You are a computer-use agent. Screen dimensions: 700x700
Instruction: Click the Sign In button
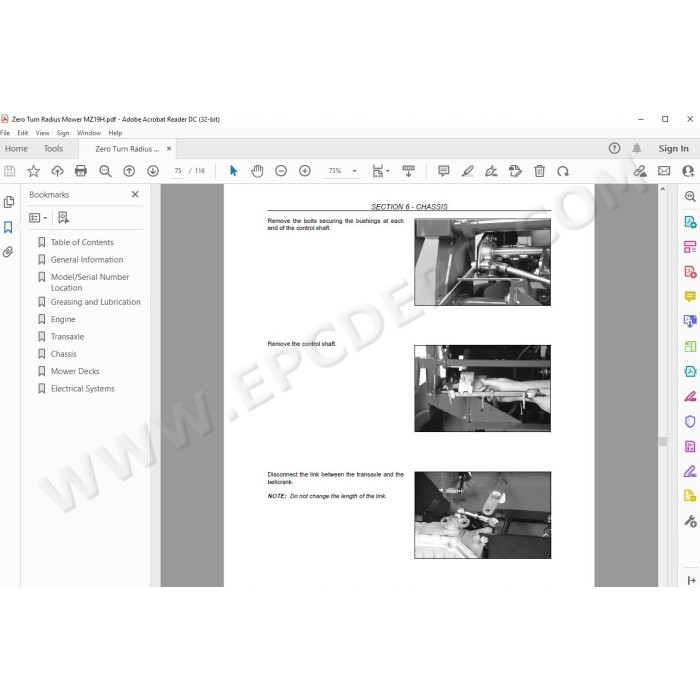click(x=673, y=149)
